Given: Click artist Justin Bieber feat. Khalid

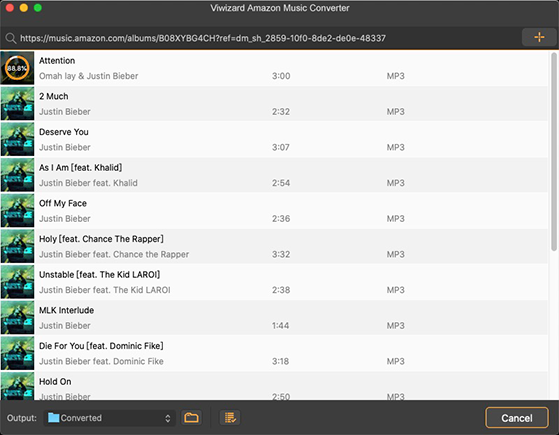Looking at the screenshot, I should click(x=88, y=183).
